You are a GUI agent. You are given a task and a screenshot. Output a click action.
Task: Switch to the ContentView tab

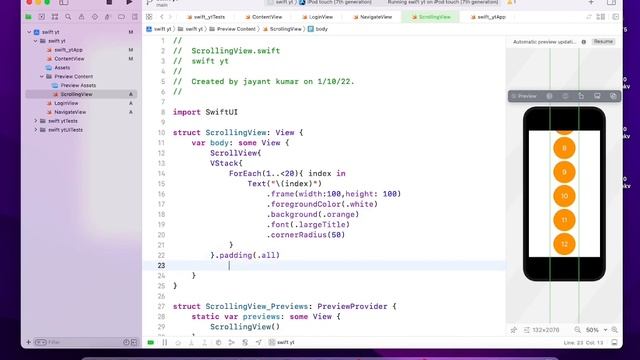[x=264, y=17]
